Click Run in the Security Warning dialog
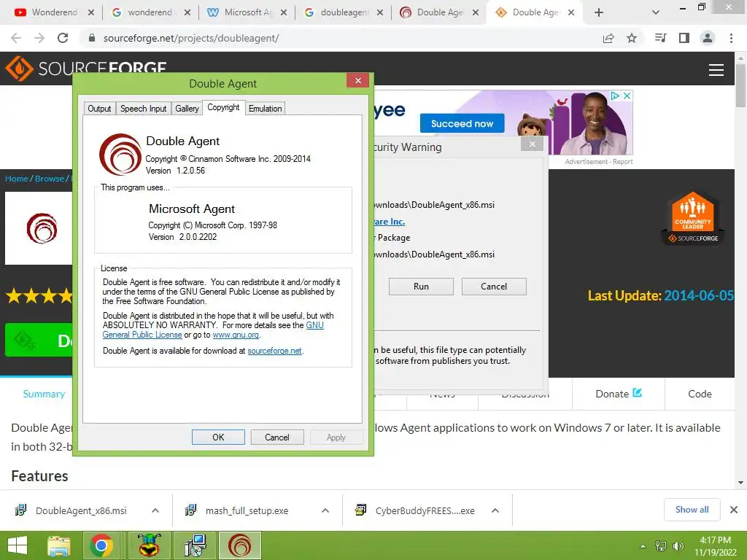 421,287
